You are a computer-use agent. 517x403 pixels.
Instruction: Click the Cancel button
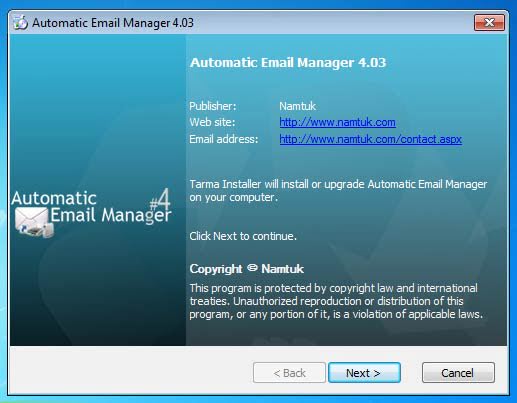(x=458, y=373)
